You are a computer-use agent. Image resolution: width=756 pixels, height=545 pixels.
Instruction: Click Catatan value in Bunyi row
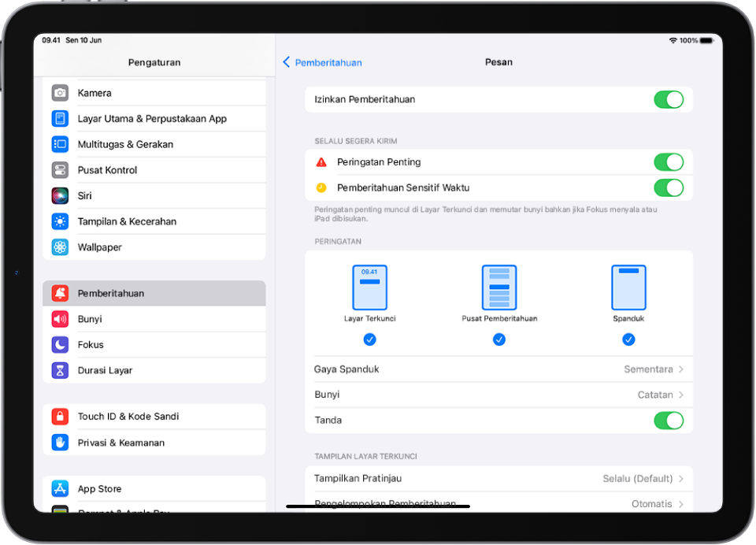point(654,395)
